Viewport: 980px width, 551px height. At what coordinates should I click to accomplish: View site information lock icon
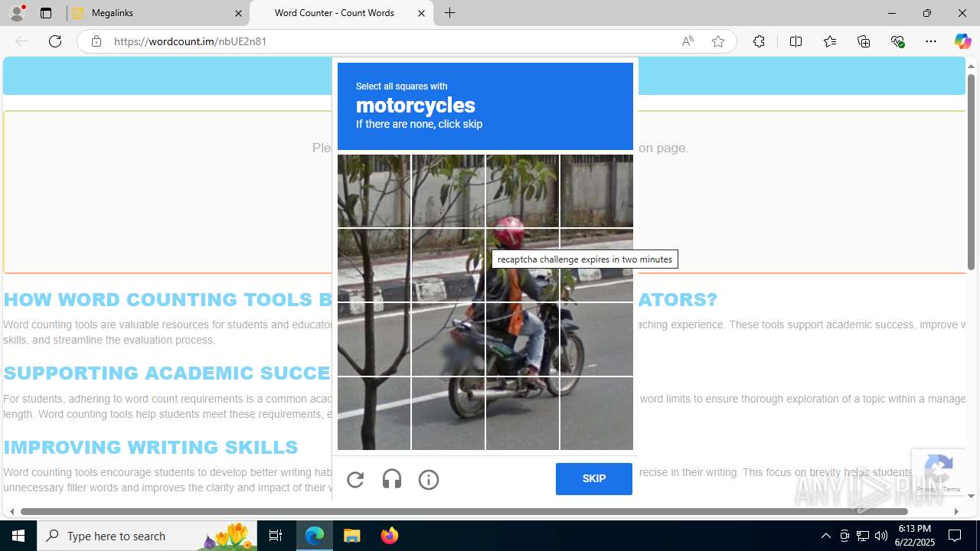click(96, 41)
